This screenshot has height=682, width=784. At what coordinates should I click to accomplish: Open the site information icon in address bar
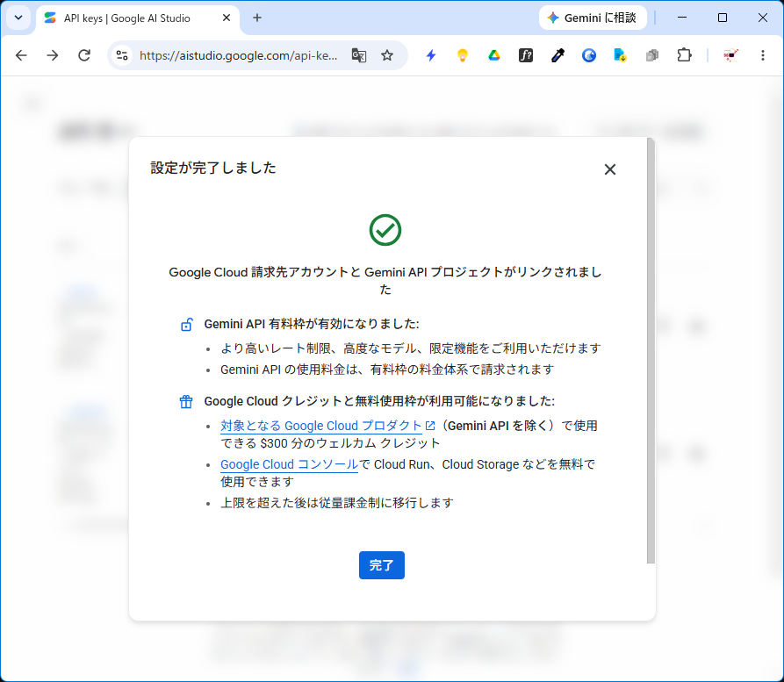click(121, 55)
